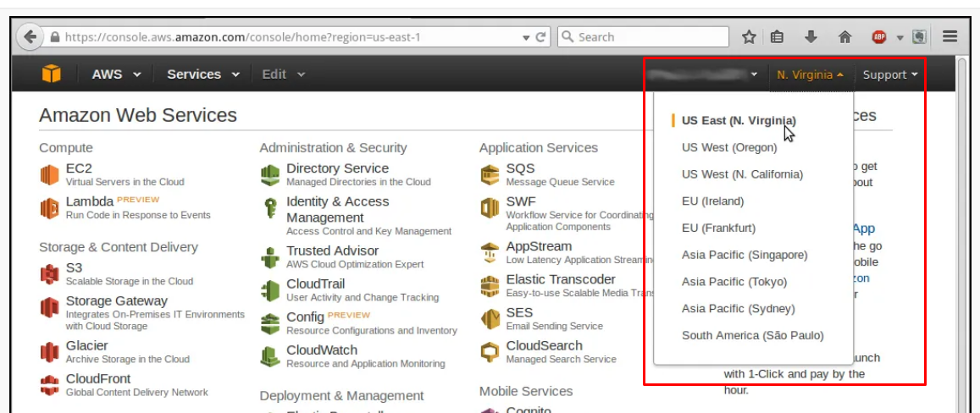Open the Storage Gateway link
The image size is (980, 413).
pos(117,301)
